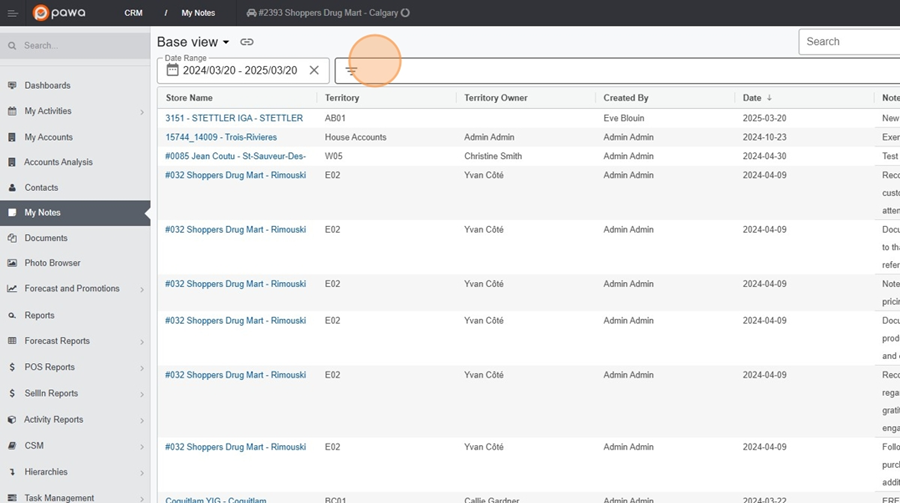The image size is (900, 503).
Task: Click the Hierarchies icon
Action: [12, 472]
